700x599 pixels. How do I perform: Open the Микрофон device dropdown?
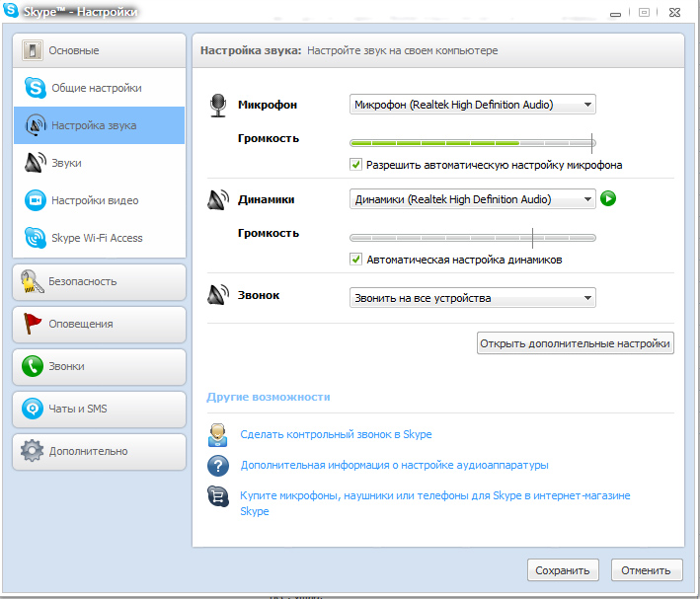tap(472, 105)
